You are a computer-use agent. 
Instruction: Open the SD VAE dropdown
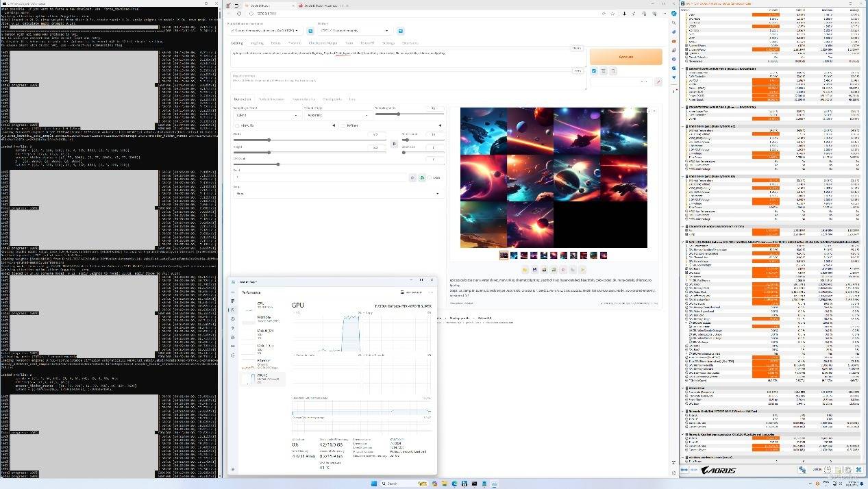click(x=356, y=31)
